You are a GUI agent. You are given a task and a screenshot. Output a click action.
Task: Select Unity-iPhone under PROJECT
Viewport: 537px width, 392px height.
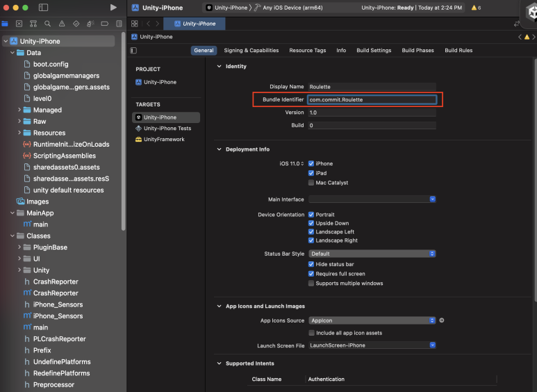click(156, 82)
